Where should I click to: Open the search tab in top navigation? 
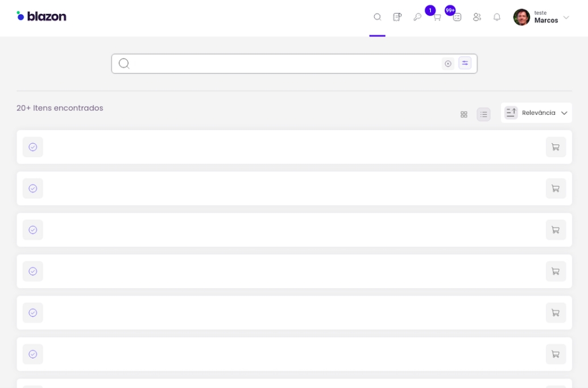[x=377, y=17]
